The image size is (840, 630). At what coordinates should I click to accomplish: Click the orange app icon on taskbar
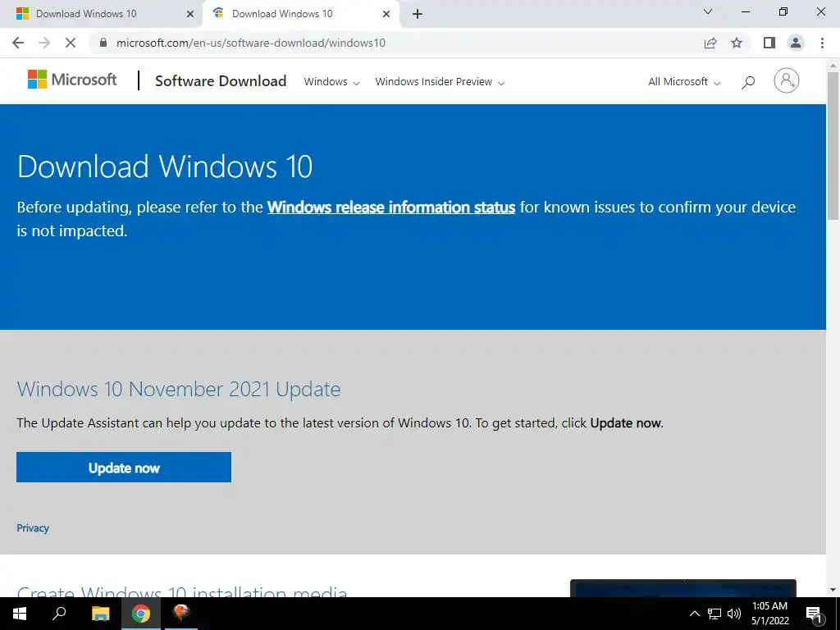pyautogui.click(x=181, y=612)
